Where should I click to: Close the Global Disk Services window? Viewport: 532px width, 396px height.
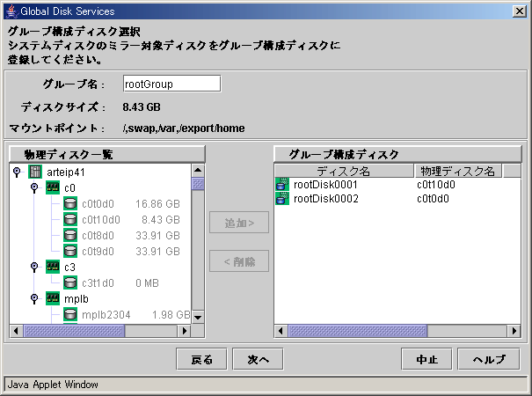(520, 11)
